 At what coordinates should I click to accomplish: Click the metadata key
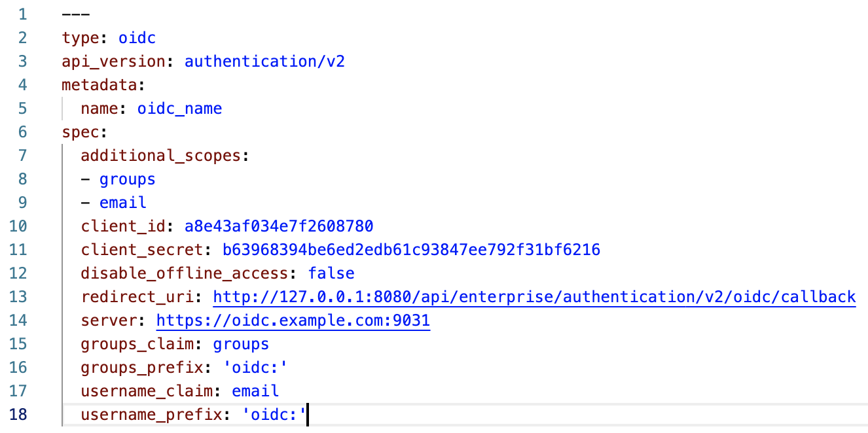pyautogui.click(x=99, y=85)
